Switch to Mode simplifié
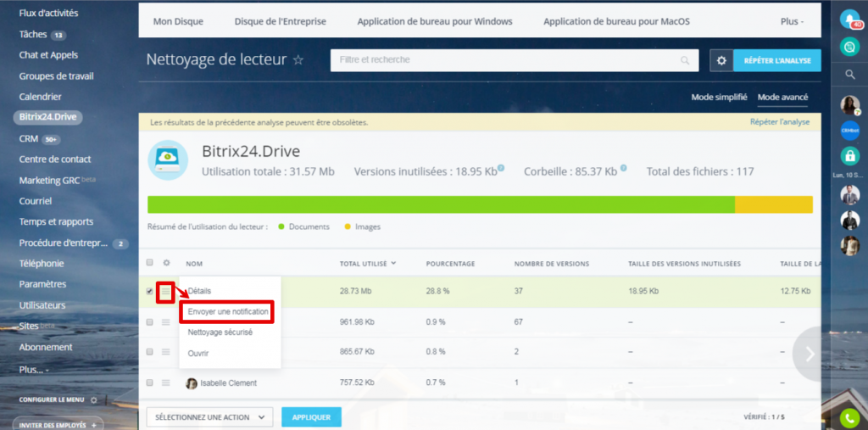The width and height of the screenshot is (868, 430). click(719, 97)
